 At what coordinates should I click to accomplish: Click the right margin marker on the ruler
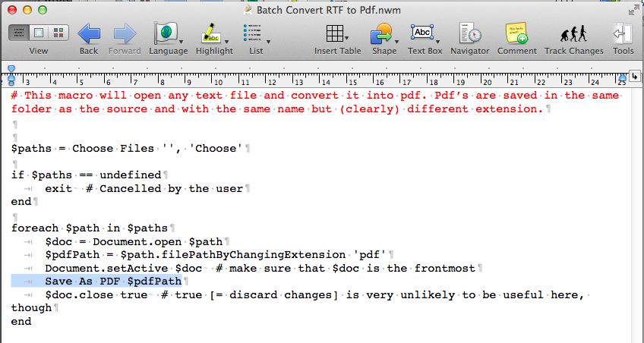pos(622,77)
